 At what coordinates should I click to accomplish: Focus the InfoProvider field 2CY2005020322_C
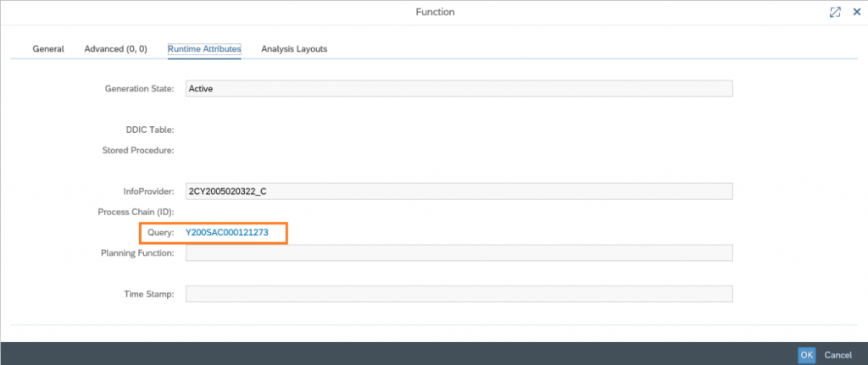pyautogui.click(x=459, y=191)
